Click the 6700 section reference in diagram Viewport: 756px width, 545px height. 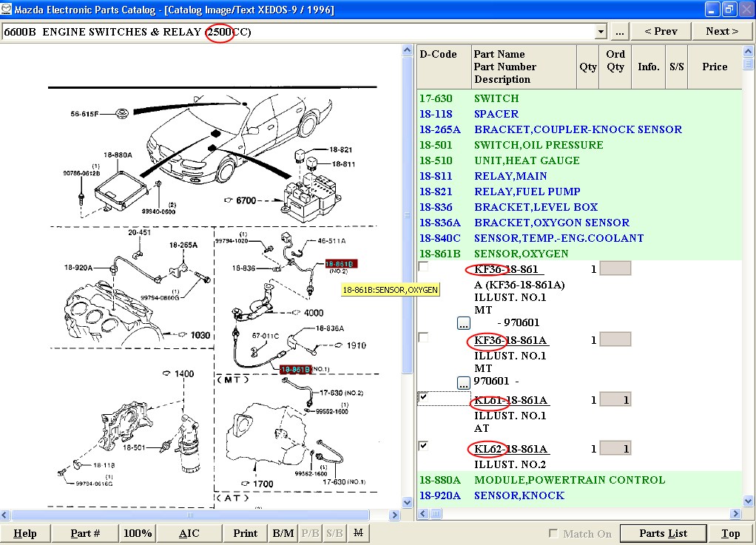[246, 200]
